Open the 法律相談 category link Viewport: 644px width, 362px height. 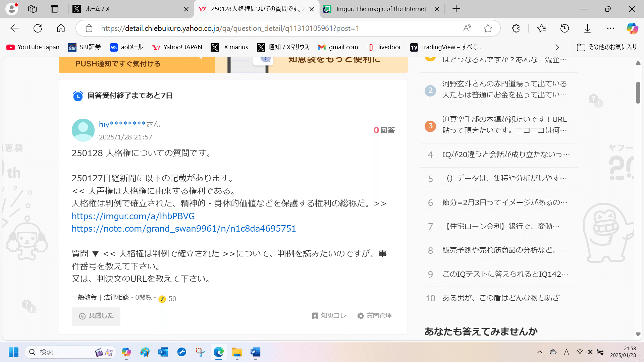click(x=116, y=297)
